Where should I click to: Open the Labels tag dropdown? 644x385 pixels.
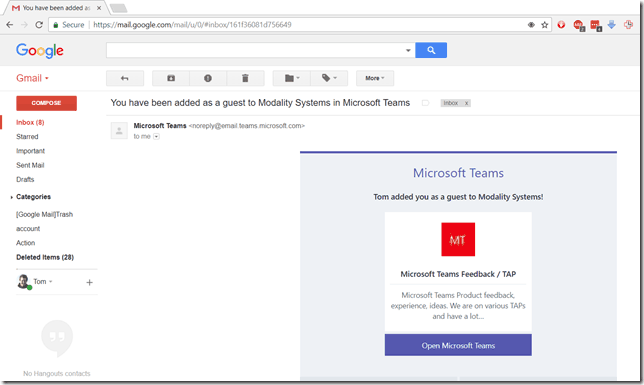pyautogui.click(x=329, y=78)
